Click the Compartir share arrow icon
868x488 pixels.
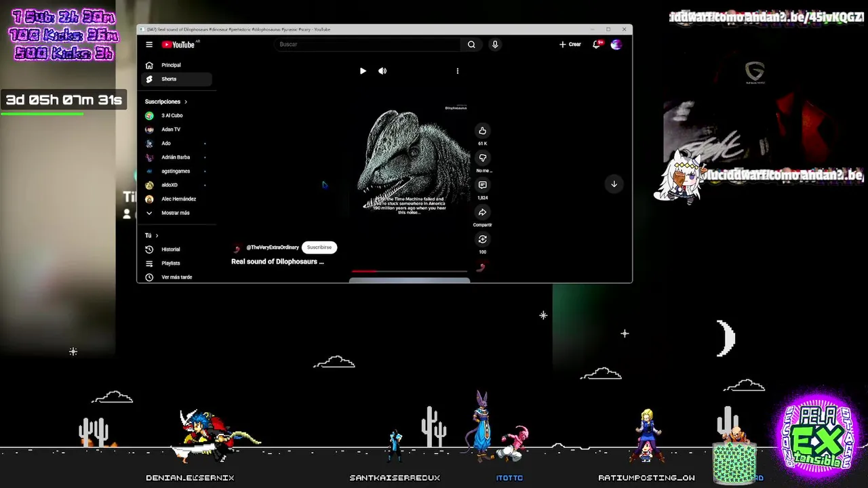(482, 212)
